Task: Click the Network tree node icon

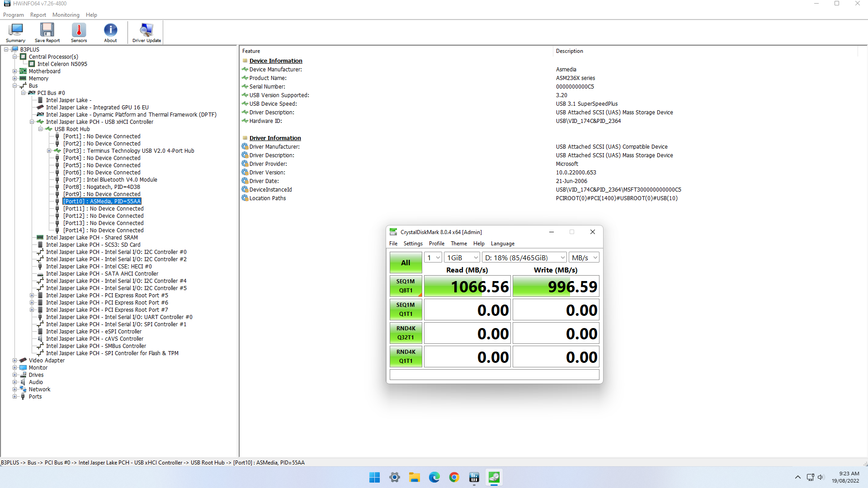Action: click(23, 389)
